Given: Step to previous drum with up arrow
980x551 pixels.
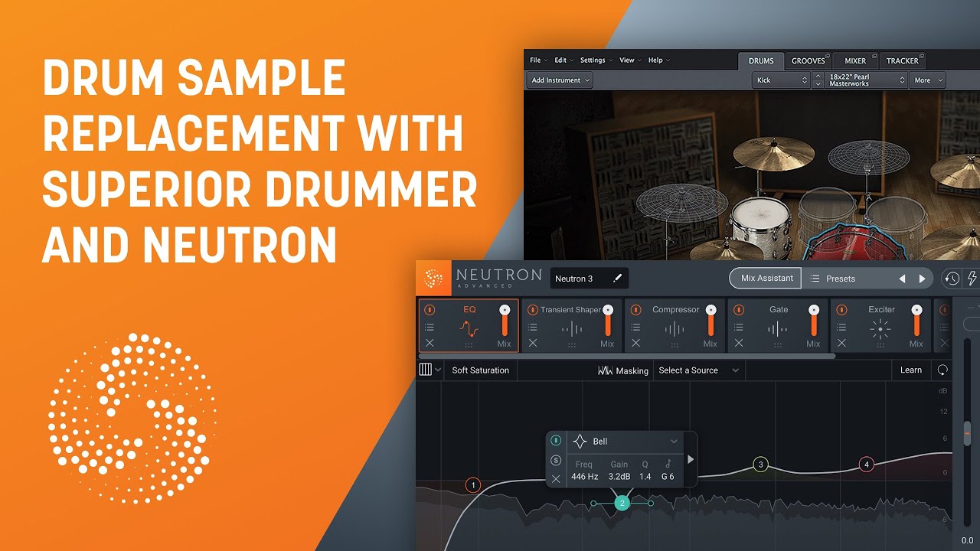Looking at the screenshot, I should point(818,77).
